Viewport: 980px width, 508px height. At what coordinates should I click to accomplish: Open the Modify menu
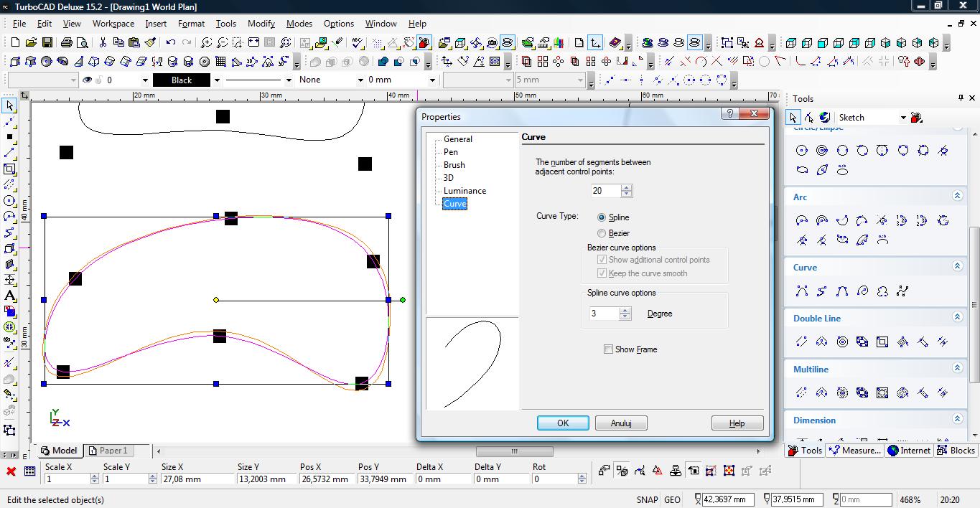(261, 24)
